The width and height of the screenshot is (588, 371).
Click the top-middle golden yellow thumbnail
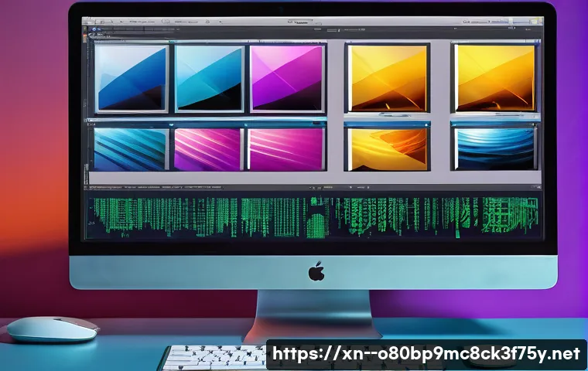387,77
